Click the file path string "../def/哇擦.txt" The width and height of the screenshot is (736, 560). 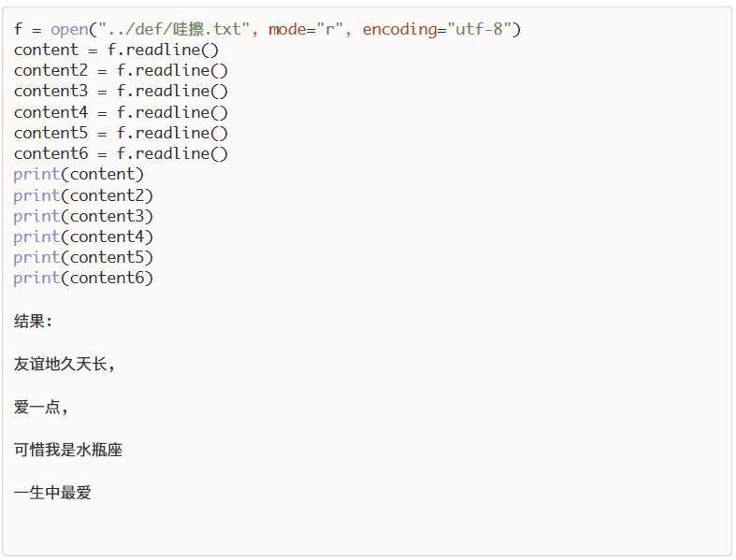(x=174, y=29)
